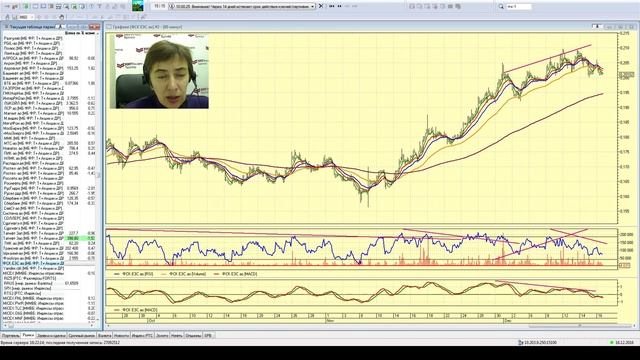Open the Новости tab
Viewport: 640px width, 360px height.
[121, 336]
